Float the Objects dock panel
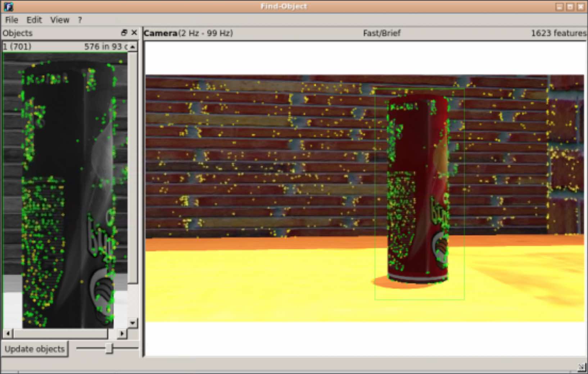This screenshot has height=374, width=588. [x=124, y=33]
